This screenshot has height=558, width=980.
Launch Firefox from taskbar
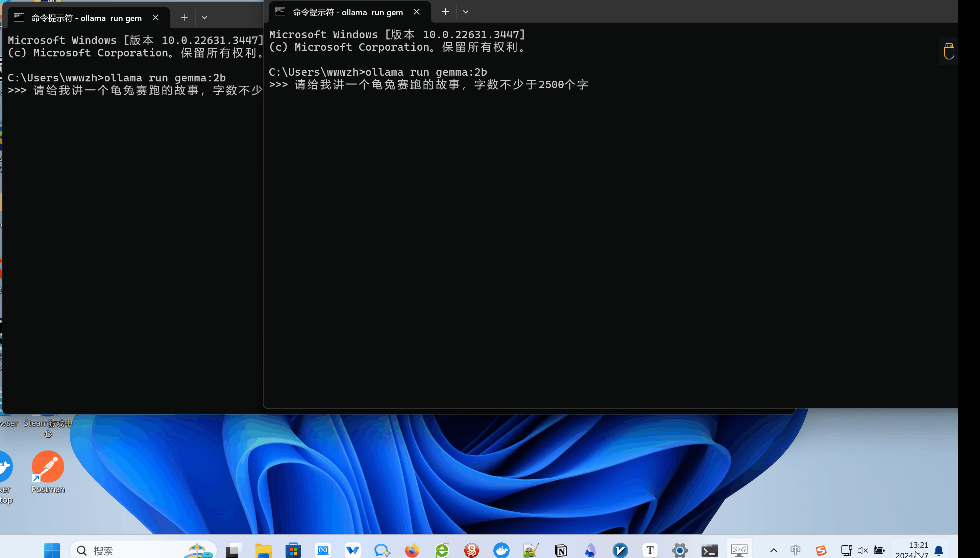(412, 550)
